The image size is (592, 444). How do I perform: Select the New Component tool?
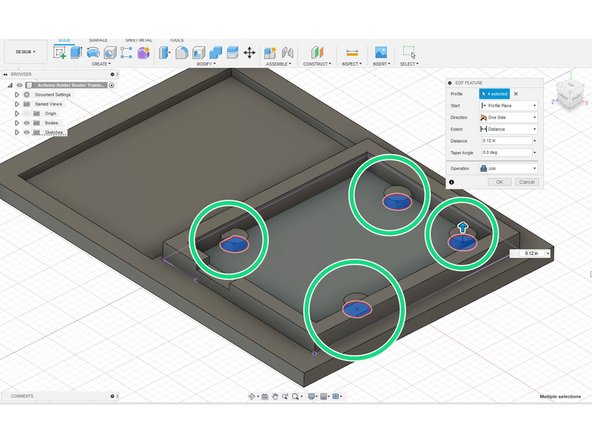(x=270, y=52)
